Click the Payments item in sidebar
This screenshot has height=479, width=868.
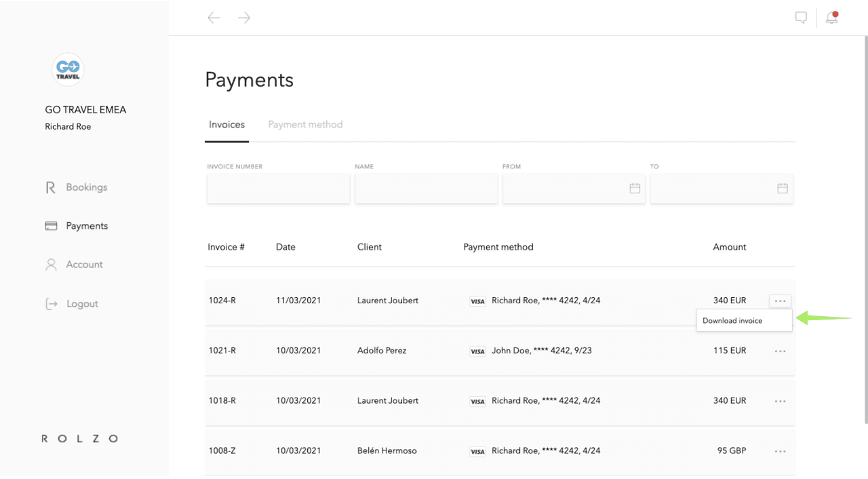tap(86, 226)
